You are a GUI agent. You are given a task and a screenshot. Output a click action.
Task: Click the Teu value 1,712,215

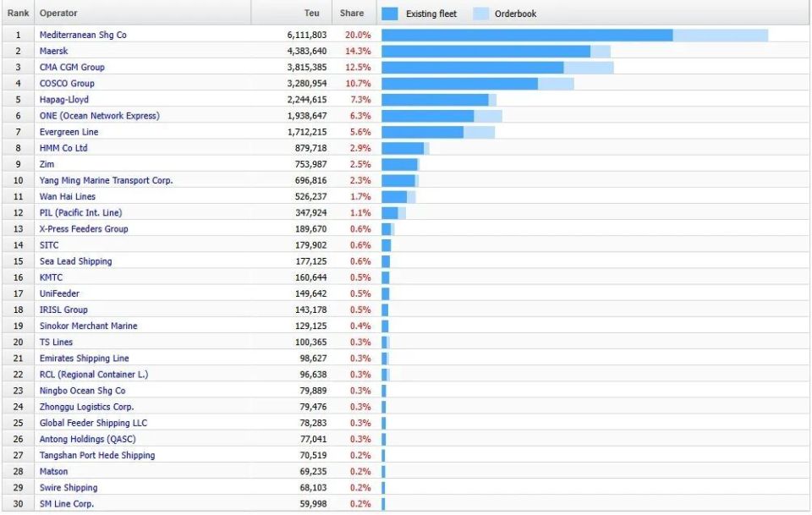point(307,132)
